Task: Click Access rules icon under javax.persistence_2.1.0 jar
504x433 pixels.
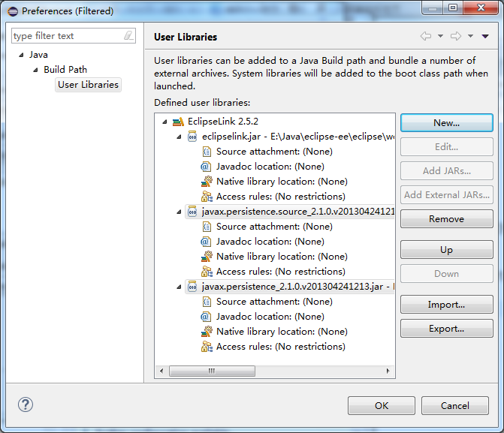Action: 207,347
